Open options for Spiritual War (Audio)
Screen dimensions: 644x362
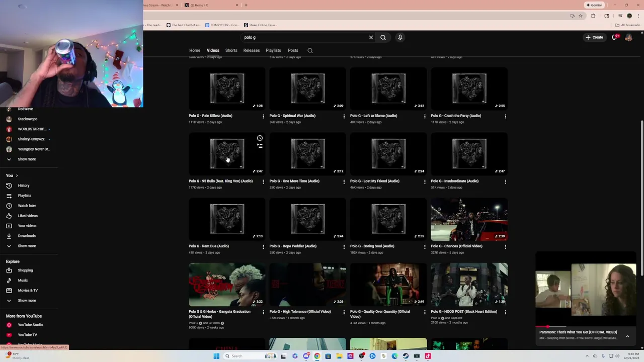344,116
